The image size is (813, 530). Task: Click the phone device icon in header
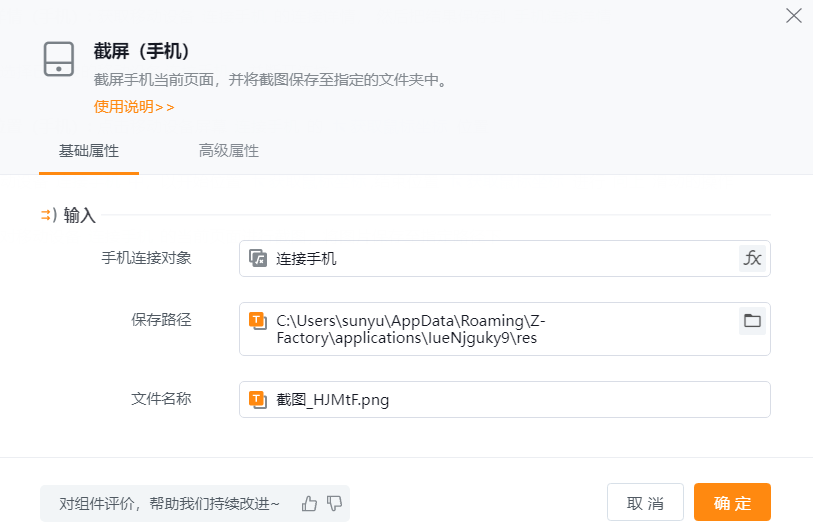tap(59, 60)
